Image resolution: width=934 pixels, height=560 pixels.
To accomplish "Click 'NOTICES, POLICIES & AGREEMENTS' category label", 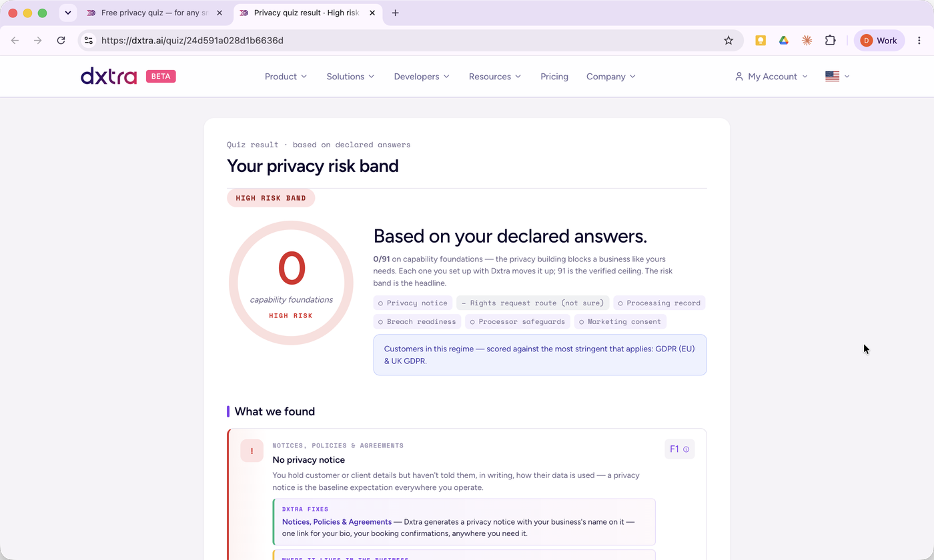I will (x=338, y=445).
